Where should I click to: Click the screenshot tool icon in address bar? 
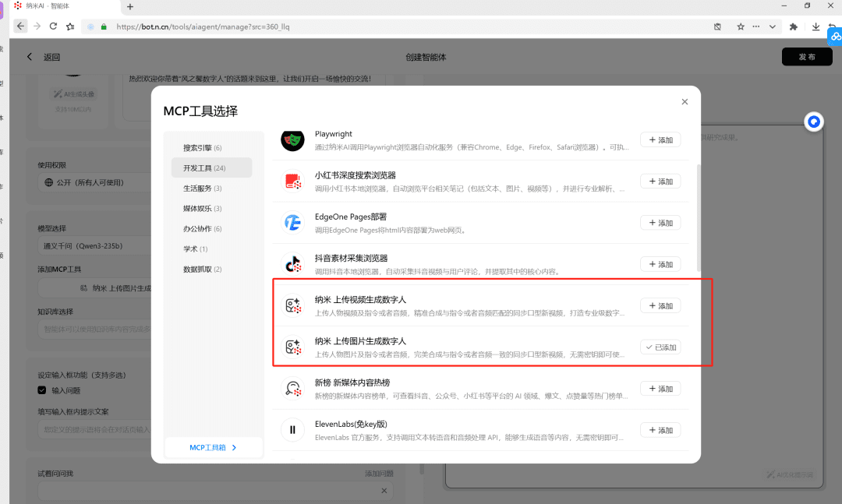click(717, 26)
